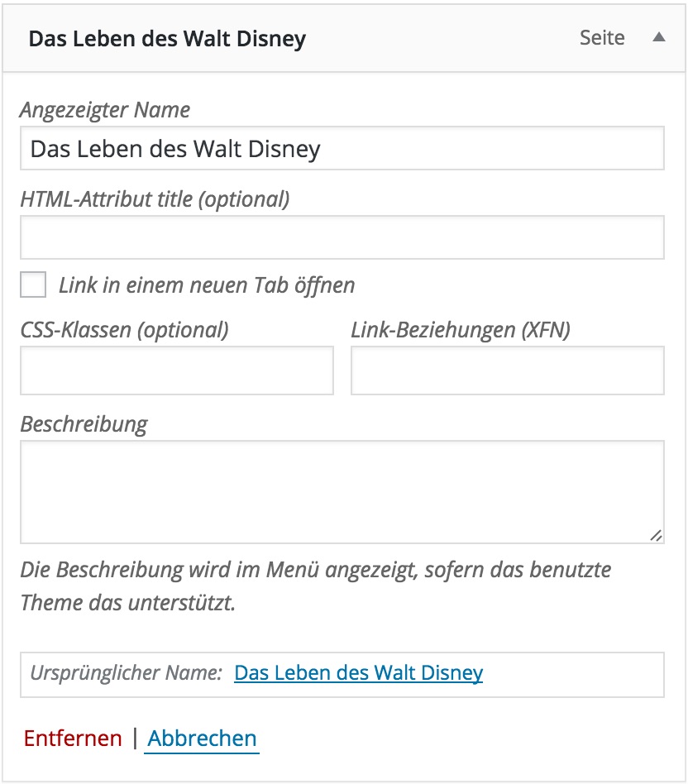Click the "Link in einem neuen Tab öffnen" label text

(x=207, y=286)
